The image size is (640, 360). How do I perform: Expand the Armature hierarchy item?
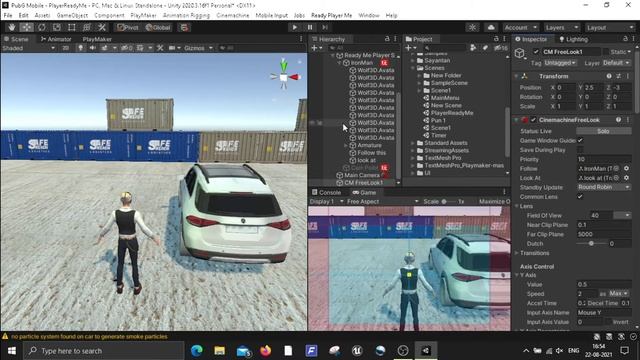[346, 145]
